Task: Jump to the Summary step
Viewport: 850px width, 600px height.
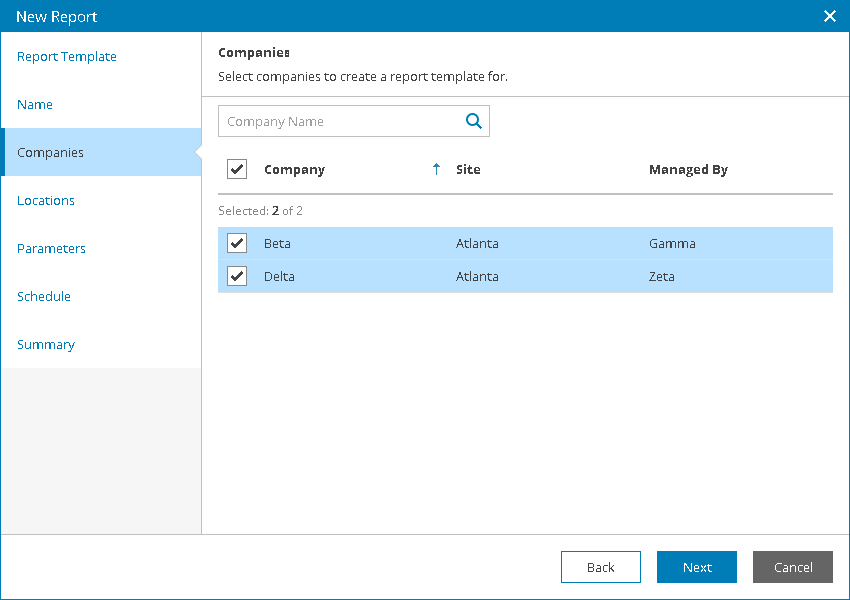Action: coord(46,345)
